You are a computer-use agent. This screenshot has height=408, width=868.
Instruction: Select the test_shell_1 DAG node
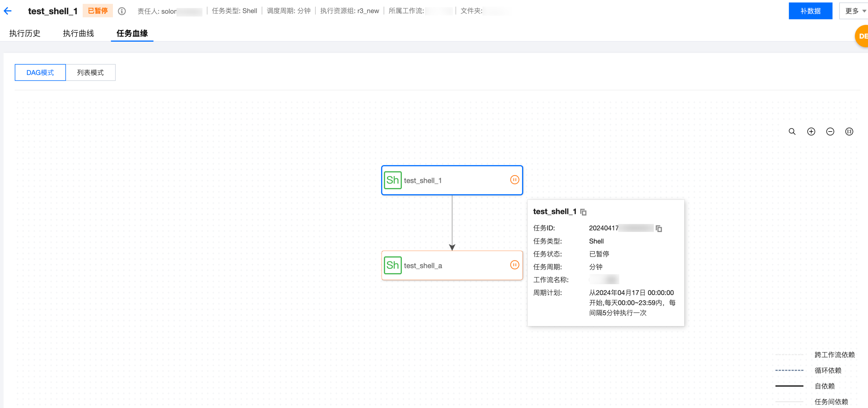point(451,180)
